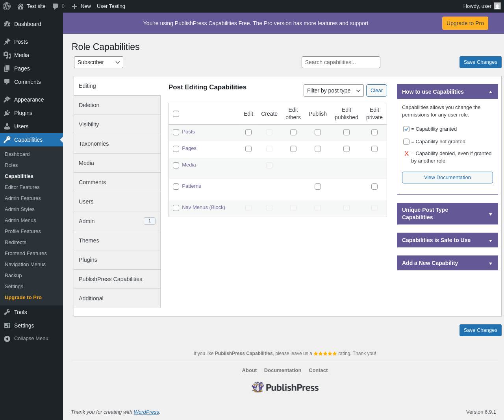Image resolution: width=504 pixels, height=420 pixels.
Task: Click the Posts pushpin icon
Action: pos(7,42)
